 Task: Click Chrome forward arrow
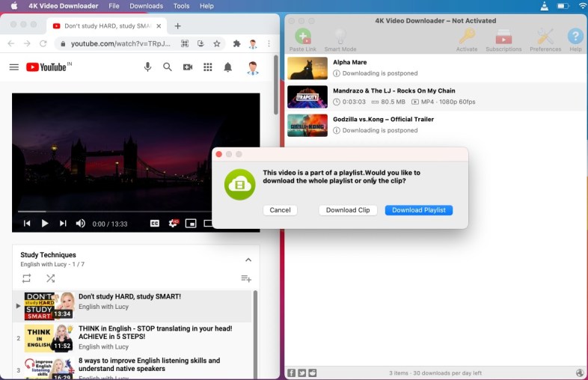point(27,43)
